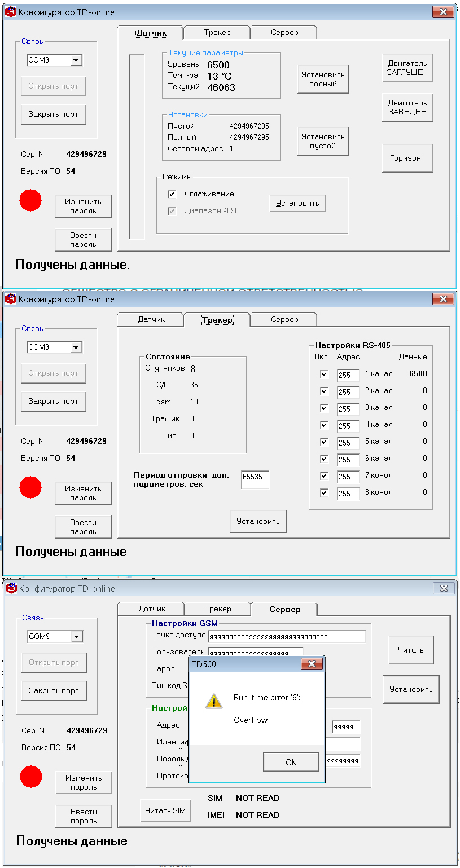
Task: Toggle the Сглаживание checkbox
Action: (172, 194)
